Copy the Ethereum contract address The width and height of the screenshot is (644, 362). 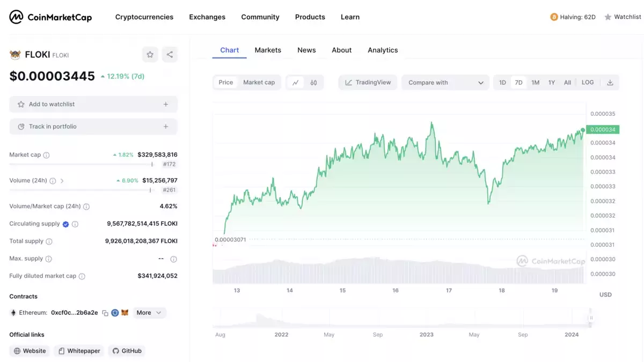point(105,313)
